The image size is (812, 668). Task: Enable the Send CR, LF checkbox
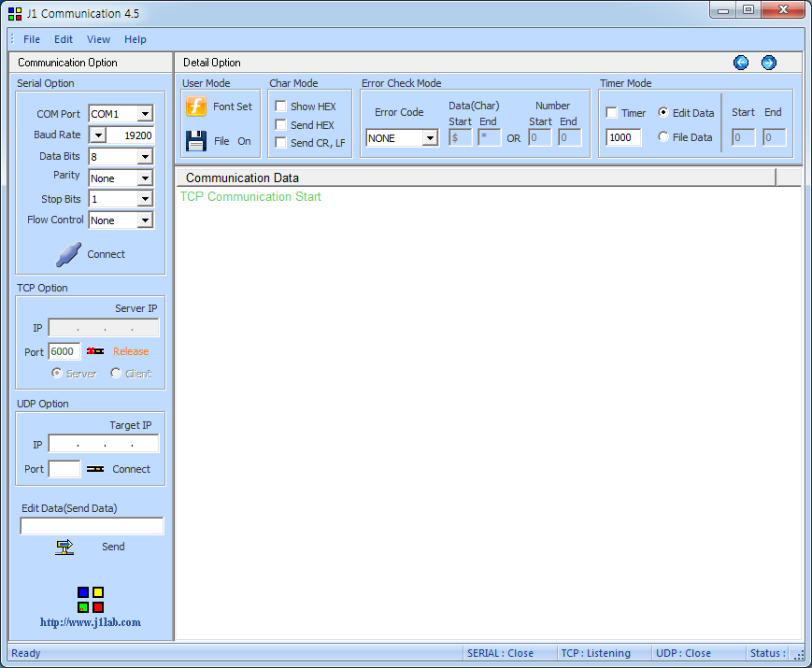pos(280,142)
